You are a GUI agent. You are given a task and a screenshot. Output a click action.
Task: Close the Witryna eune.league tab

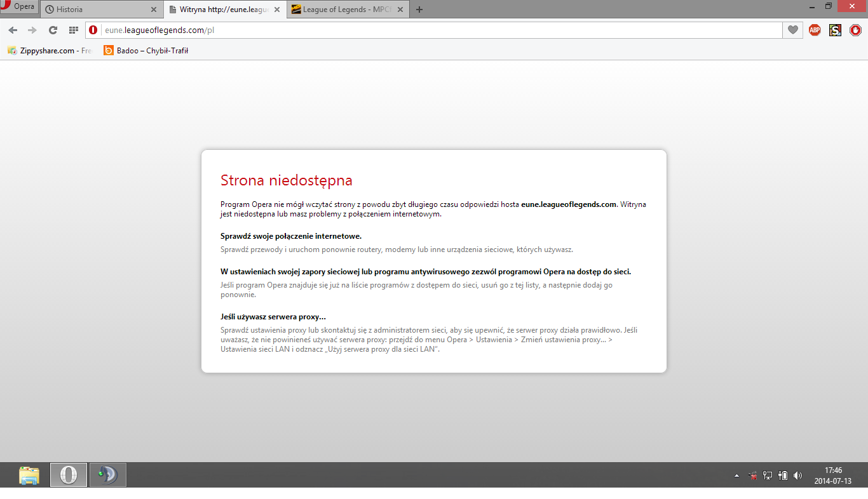tap(276, 10)
